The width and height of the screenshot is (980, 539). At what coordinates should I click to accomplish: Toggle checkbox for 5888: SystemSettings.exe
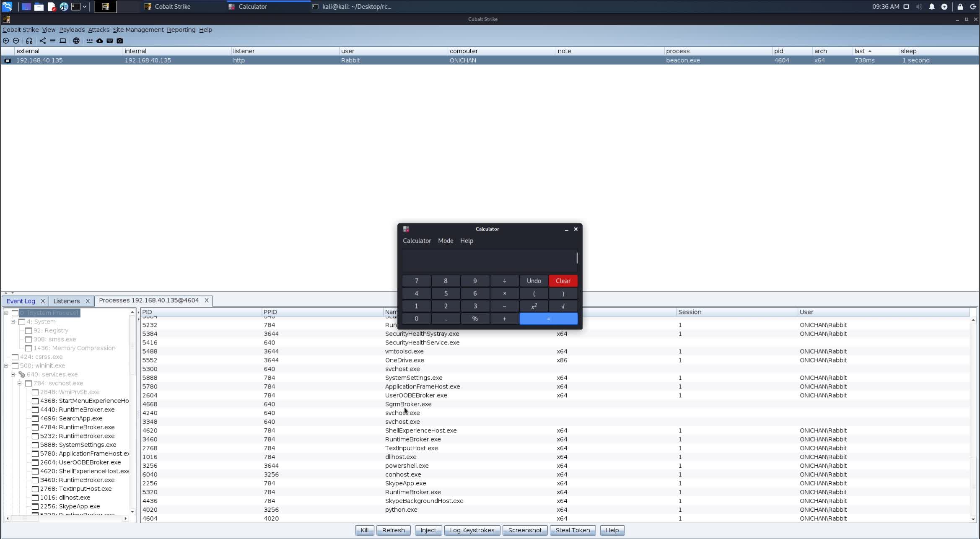(x=35, y=445)
